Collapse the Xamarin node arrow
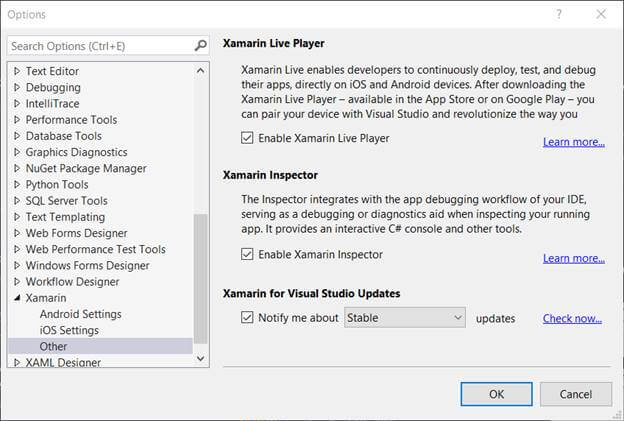The height and width of the screenshot is (421, 624). click(x=17, y=298)
